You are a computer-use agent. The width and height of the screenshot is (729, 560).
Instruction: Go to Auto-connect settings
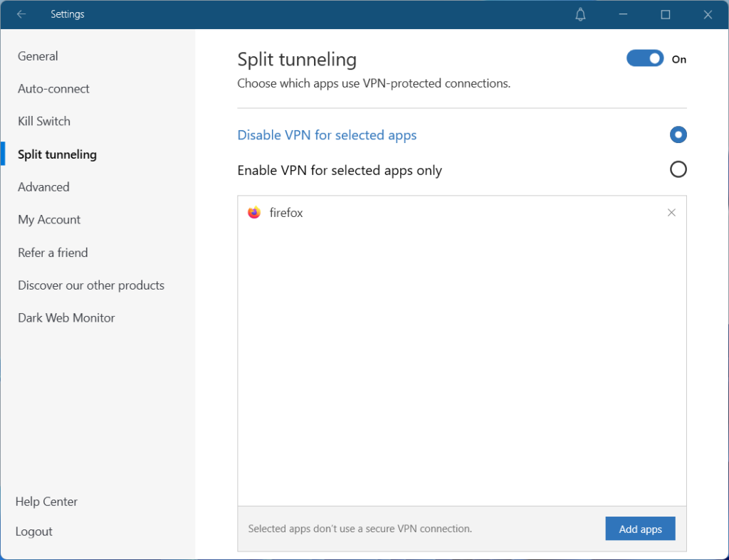click(x=54, y=89)
